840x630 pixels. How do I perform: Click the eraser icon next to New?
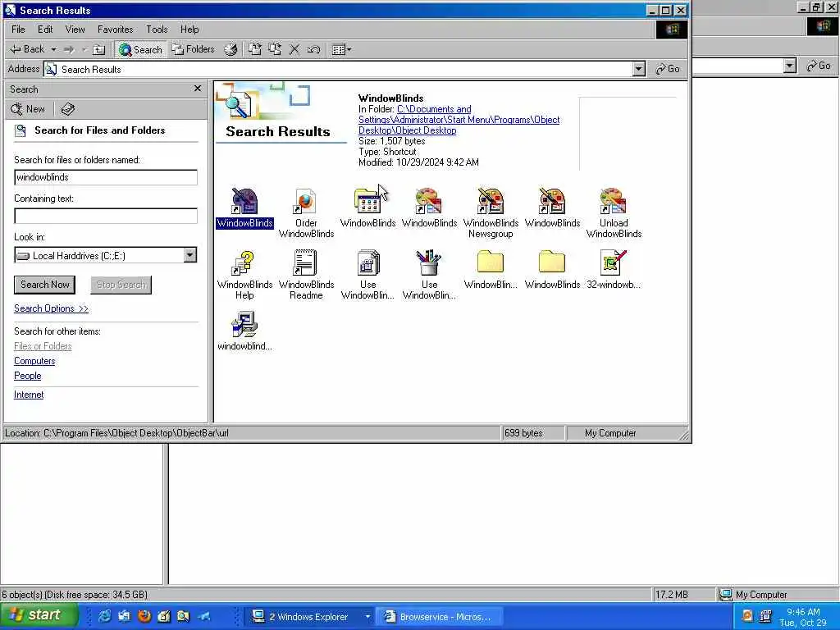(67, 109)
